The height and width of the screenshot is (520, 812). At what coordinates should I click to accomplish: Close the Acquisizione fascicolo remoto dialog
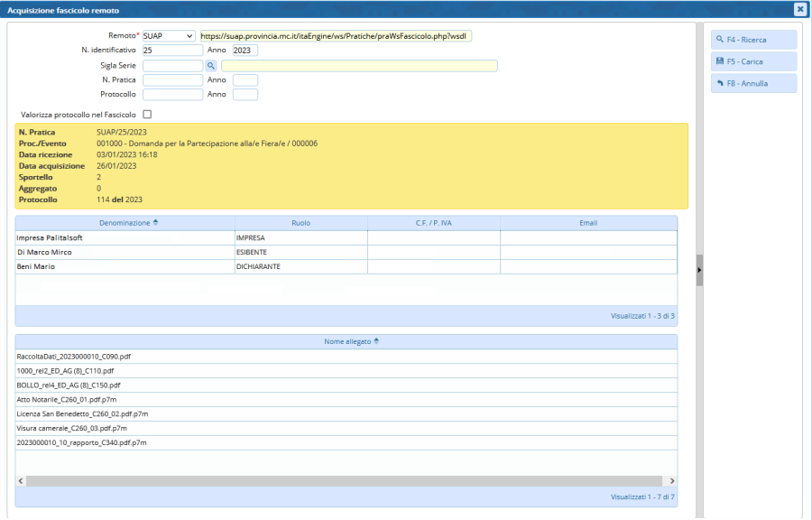799,9
